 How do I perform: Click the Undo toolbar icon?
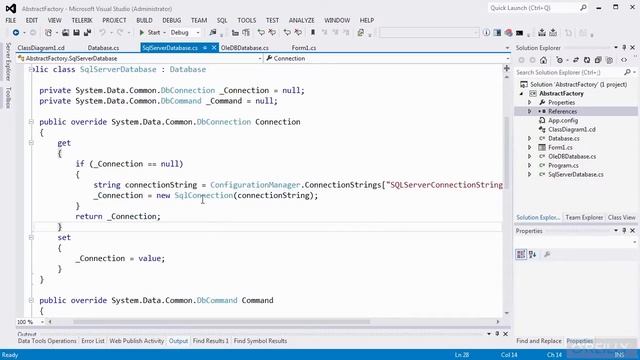coord(102,32)
